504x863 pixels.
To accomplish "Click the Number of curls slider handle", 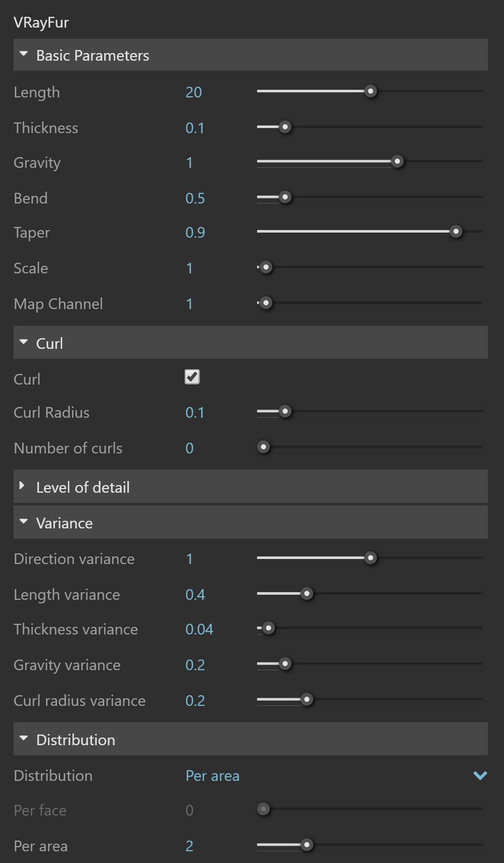I will coord(264,447).
